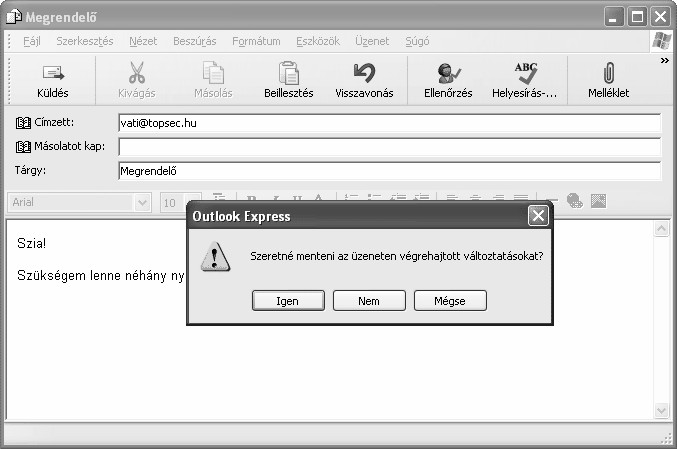The image size is (677, 449).
Task: Maximize the Megrendelő window
Action: click(x=637, y=17)
